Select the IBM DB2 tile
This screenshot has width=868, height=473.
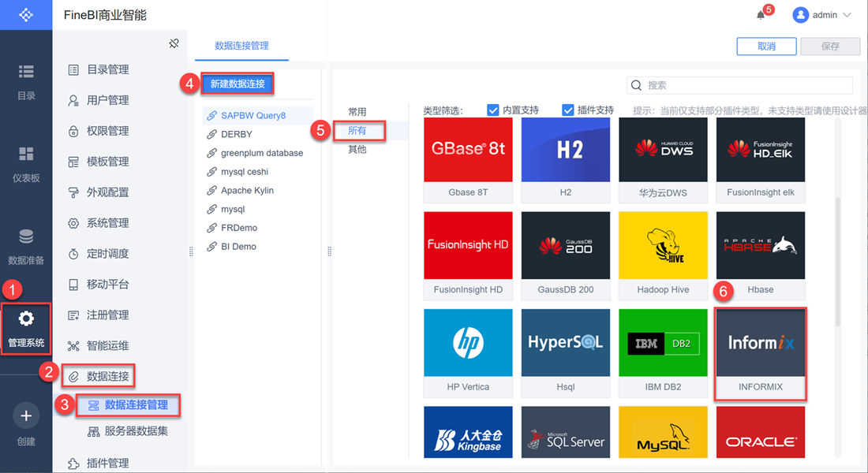click(x=663, y=353)
